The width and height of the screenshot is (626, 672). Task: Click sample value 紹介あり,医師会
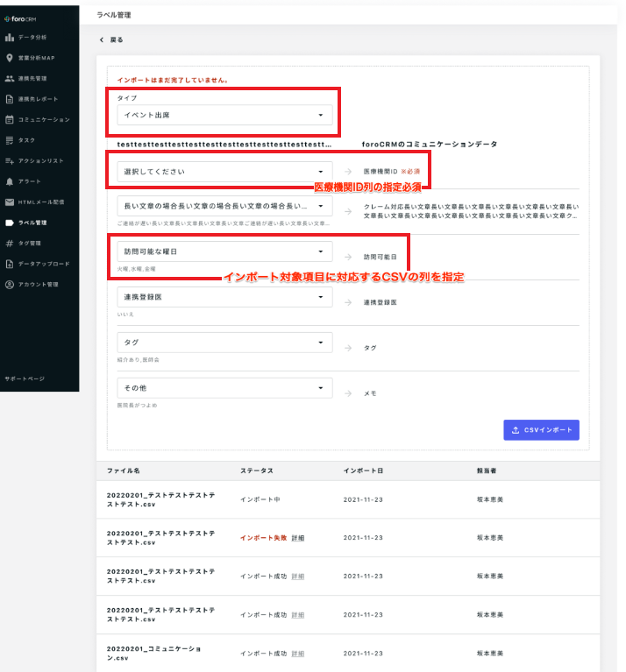pyautogui.click(x=138, y=360)
